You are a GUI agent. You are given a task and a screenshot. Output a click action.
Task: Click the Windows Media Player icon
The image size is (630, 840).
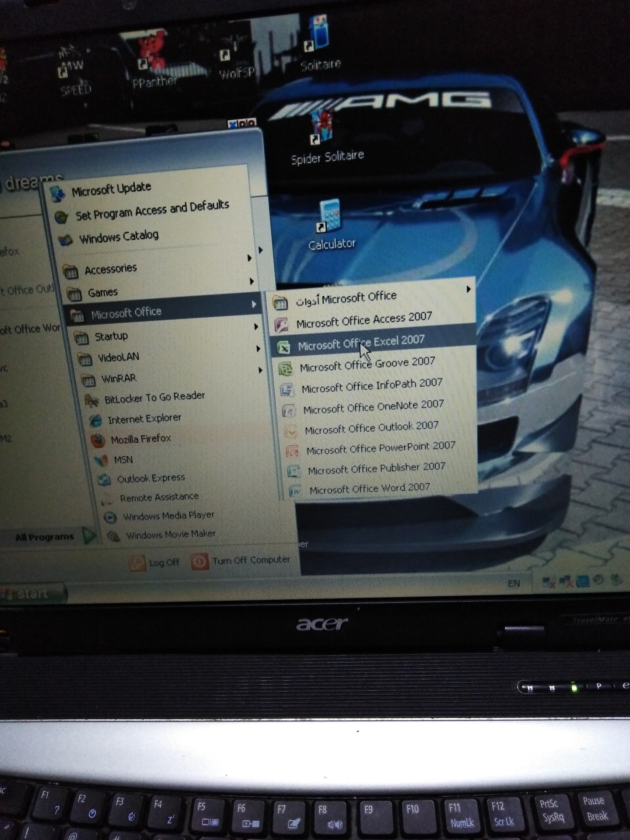pos(110,518)
